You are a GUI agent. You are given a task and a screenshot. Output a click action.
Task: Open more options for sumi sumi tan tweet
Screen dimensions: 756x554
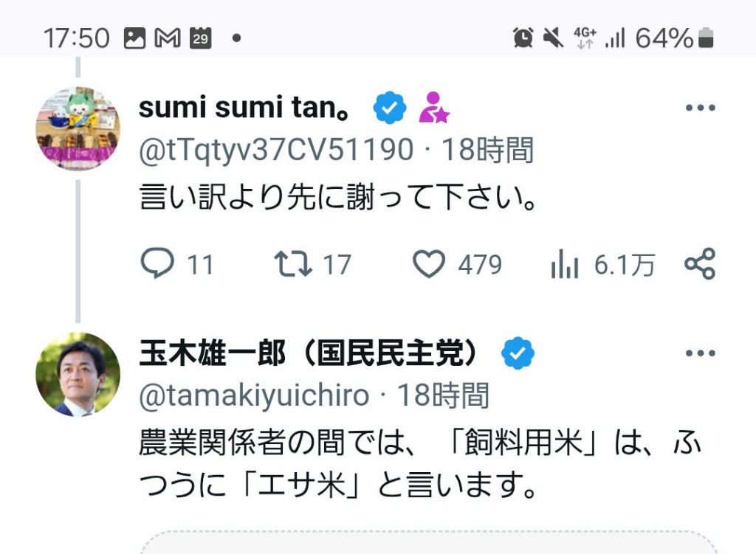click(700, 108)
